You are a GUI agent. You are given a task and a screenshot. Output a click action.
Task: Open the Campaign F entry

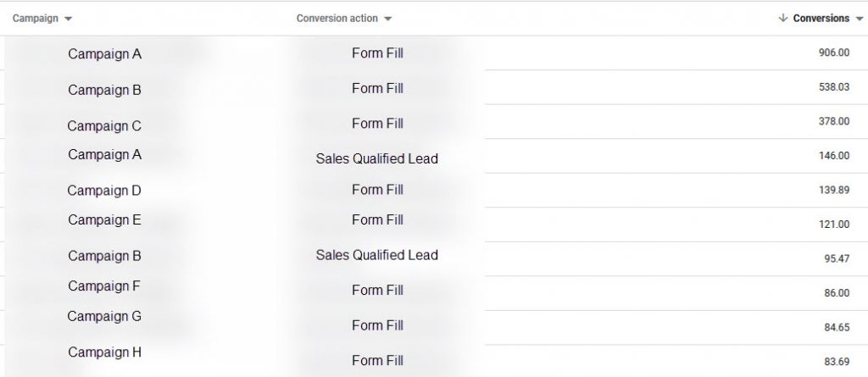point(104,286)
